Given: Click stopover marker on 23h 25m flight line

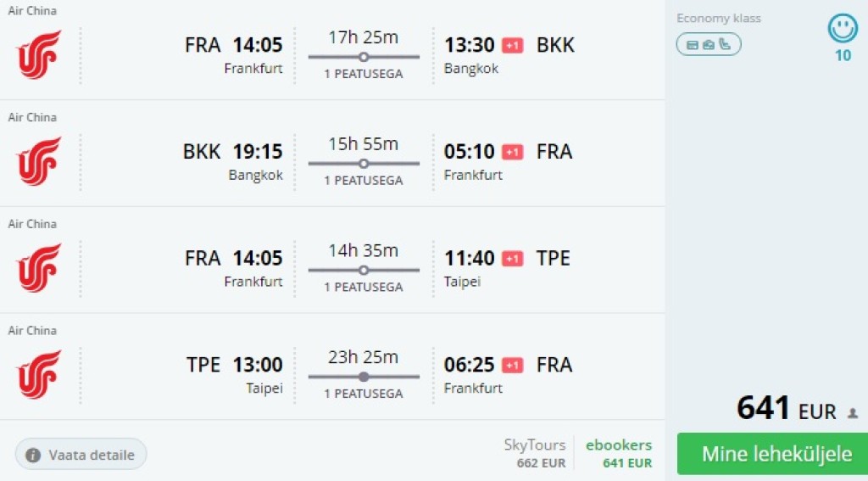Looking at the screenshot, I should pos(364,377).
